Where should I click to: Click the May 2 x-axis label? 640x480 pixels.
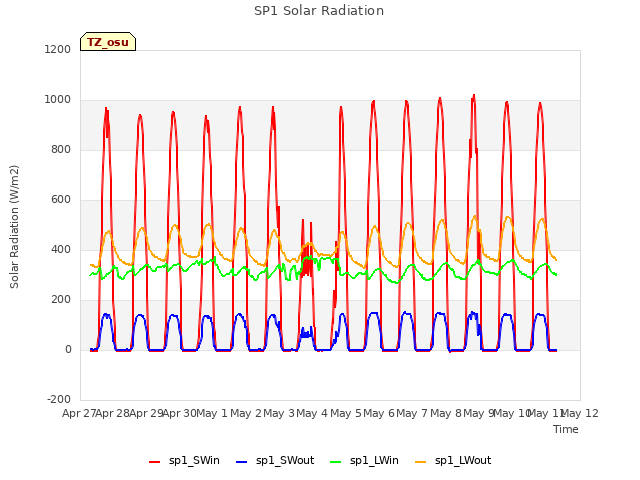tap(246, 413)
